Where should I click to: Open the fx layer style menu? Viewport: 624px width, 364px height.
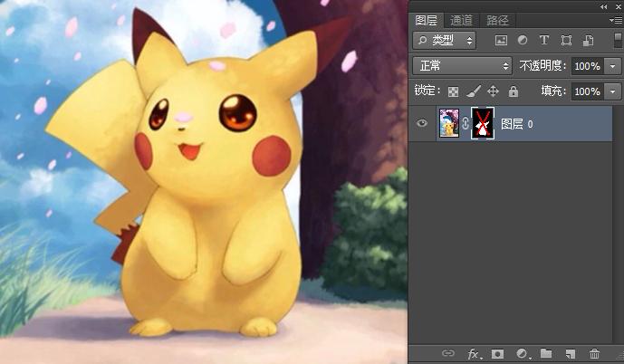(x=473, y=354)
